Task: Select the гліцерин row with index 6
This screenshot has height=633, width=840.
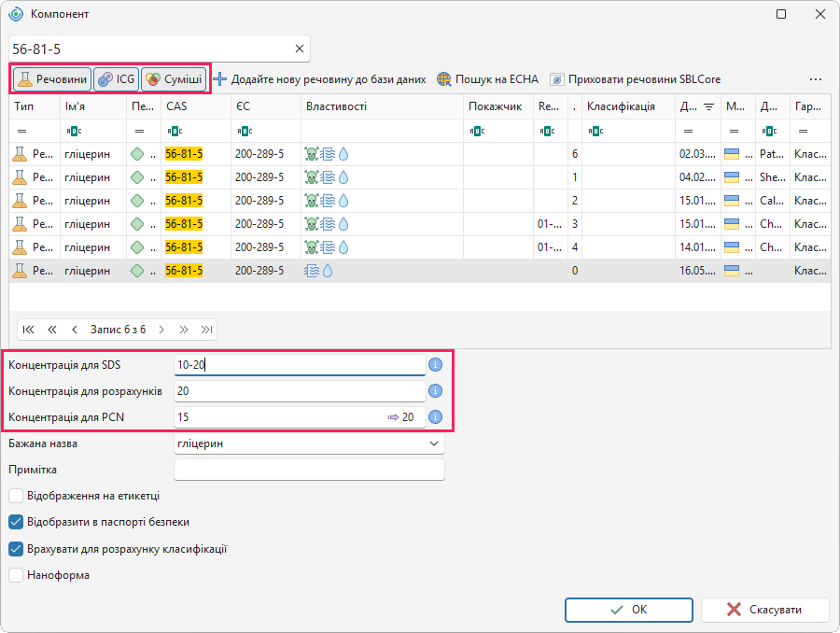Action: pyautogui.click(x=420, y=154)
